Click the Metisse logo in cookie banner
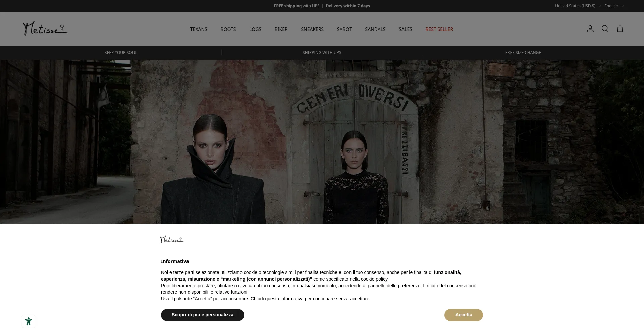Image resolution: width=644 pixels, height=333 pixels. (172, 239)
